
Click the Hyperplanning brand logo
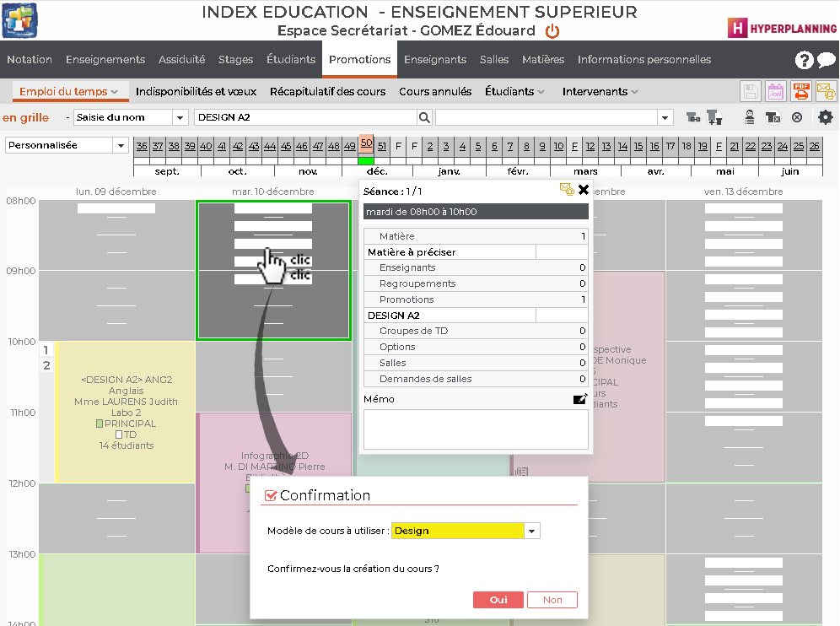[782, 28]
